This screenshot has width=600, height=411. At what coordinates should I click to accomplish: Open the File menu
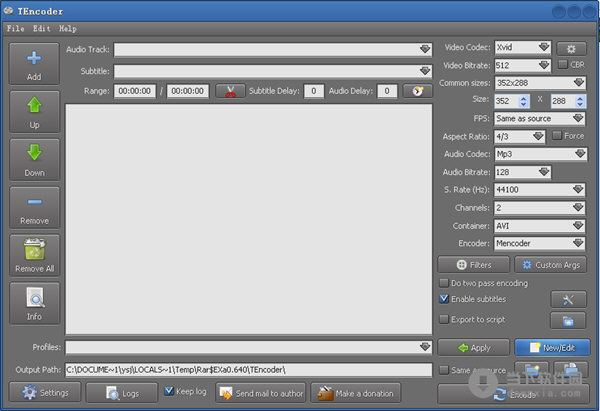[x=15, y=28]
